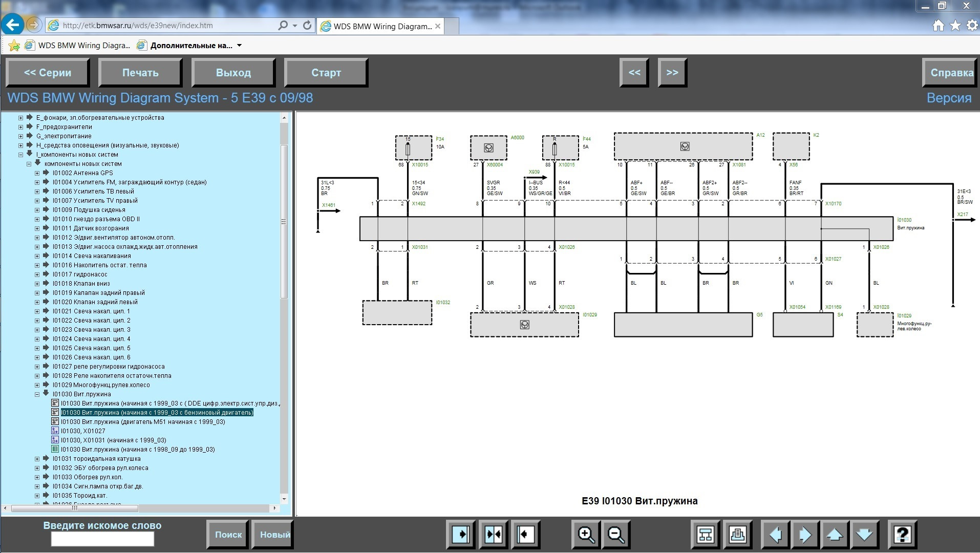Open the browser favorites star icon
The width and height of the screenshot is (980, 553).
(x=955, y=26)
